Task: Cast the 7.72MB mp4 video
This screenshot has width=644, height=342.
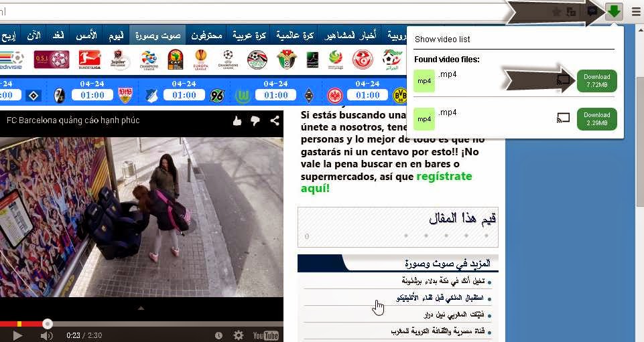Action: pos(563,80)
